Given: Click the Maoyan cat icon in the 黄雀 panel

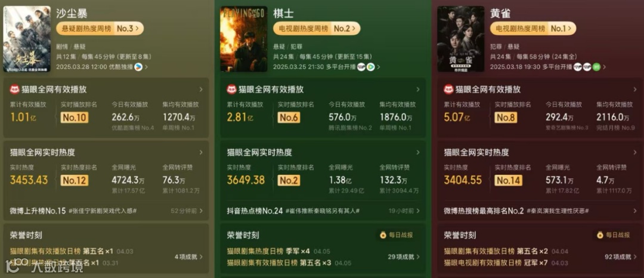Looking at the screenshot, I should pos(448,89).
